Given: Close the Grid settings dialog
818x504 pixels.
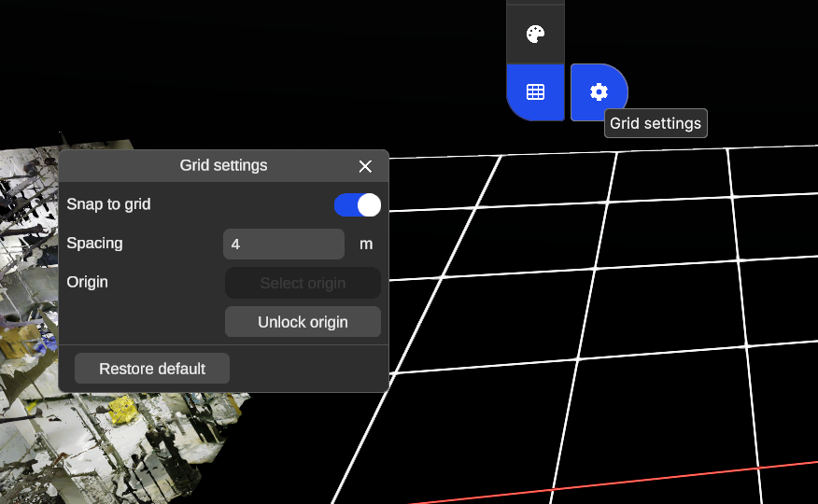Looking at the screenshot, I should tap(365, 166).
